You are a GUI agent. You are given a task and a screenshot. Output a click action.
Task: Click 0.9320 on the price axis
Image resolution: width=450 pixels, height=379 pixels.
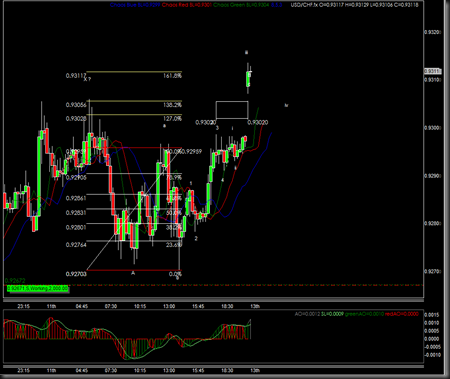432,32
